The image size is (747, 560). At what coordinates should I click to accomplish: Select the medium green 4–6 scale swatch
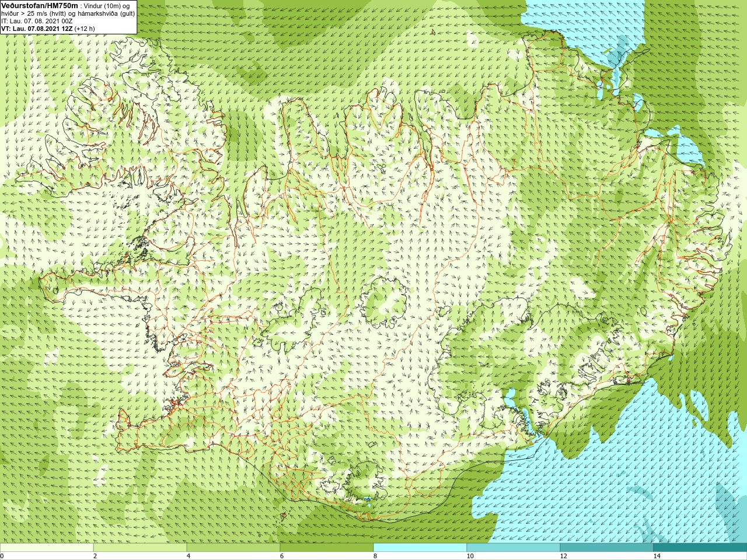point(233,547)
